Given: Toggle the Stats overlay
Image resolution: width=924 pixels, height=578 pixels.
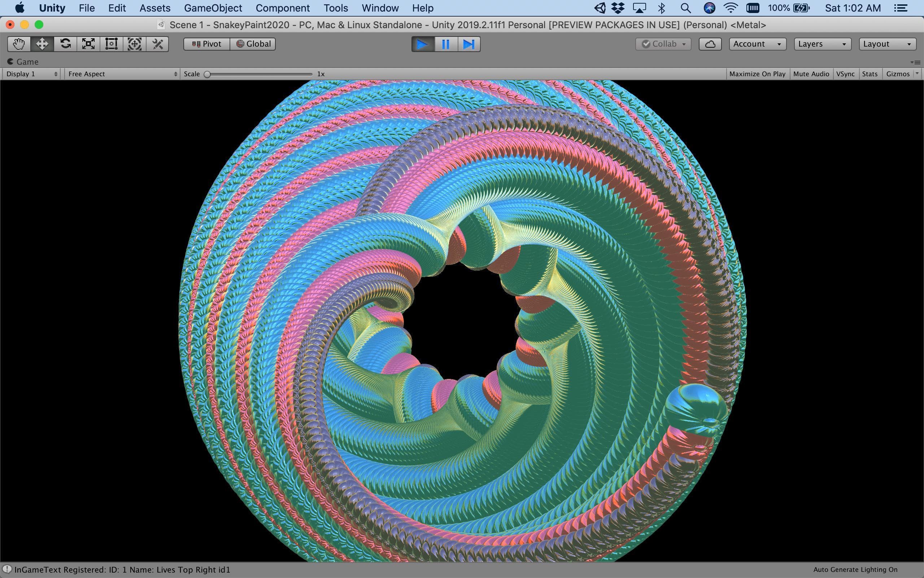Looking at the screenshot, I should 869,74.
